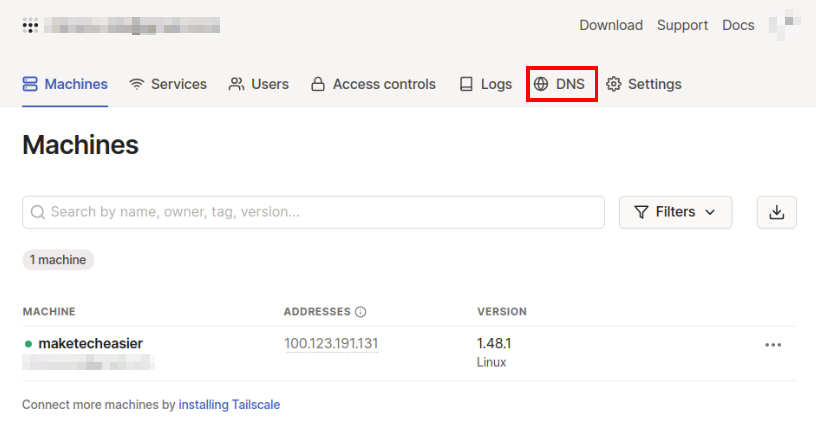Image resolution: width=816 pixels, height=435 pixels.
Task: Open the user avatar menu
Action: [784, 24]
